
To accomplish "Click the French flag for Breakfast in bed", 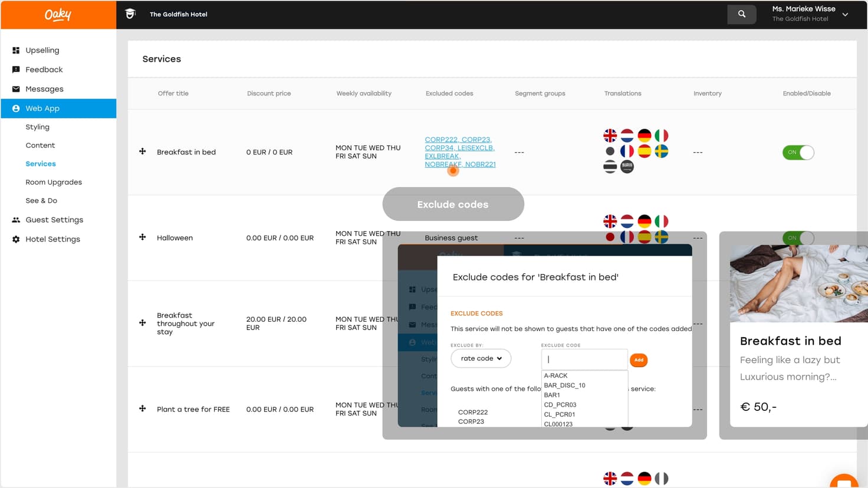I will click(x=627, y=151).
